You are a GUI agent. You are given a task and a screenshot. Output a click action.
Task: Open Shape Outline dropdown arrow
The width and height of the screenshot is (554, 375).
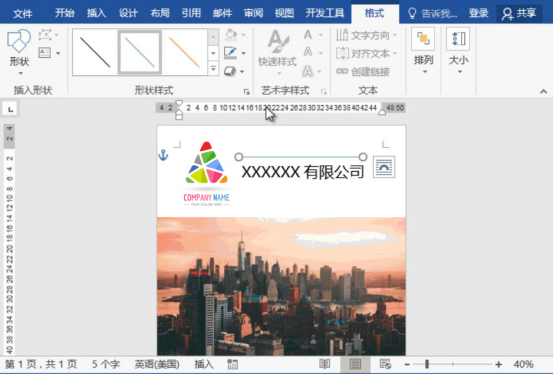coord(243,53)
